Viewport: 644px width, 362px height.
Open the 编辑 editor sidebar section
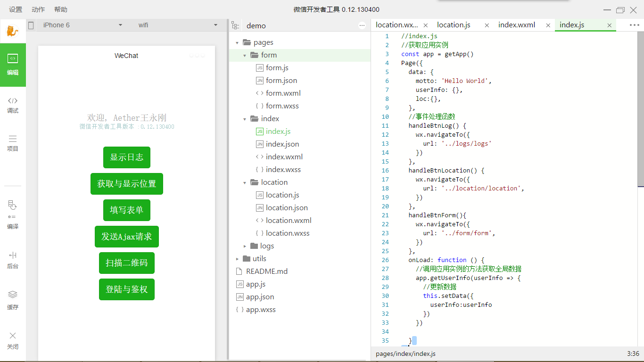(x=13, y=65)
